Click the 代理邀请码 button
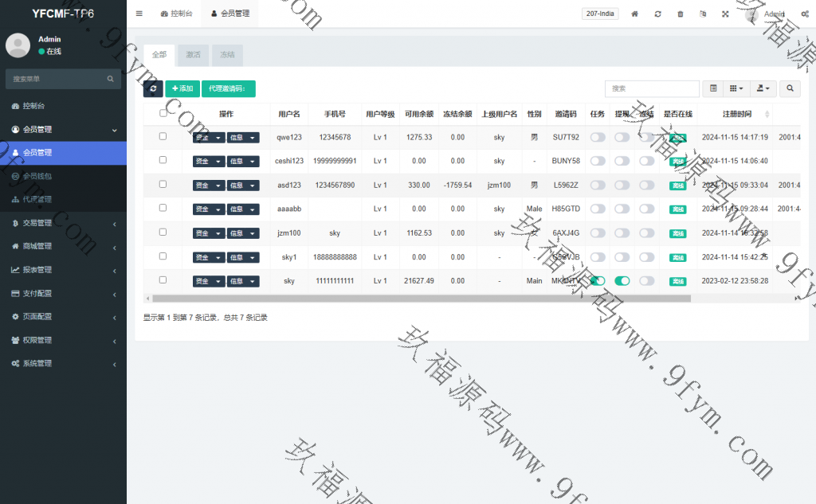Image resolution: width=816 pixels, height=504 pixels. [228, 88]
